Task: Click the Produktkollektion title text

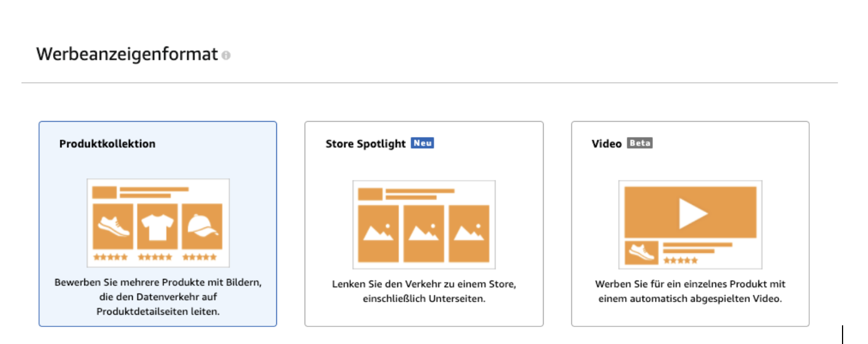Action: point(107,144)
